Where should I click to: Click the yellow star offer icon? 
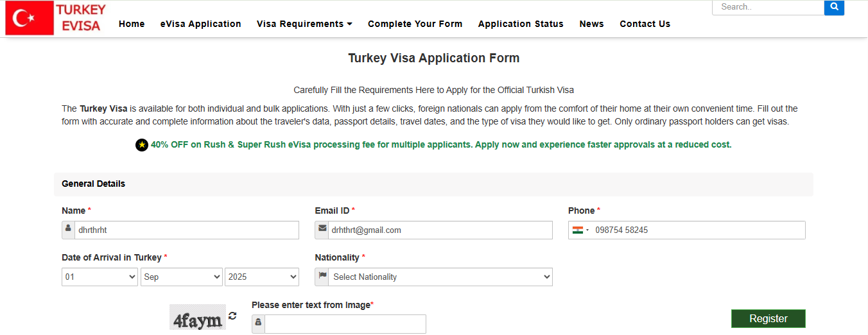coord(142,145)
